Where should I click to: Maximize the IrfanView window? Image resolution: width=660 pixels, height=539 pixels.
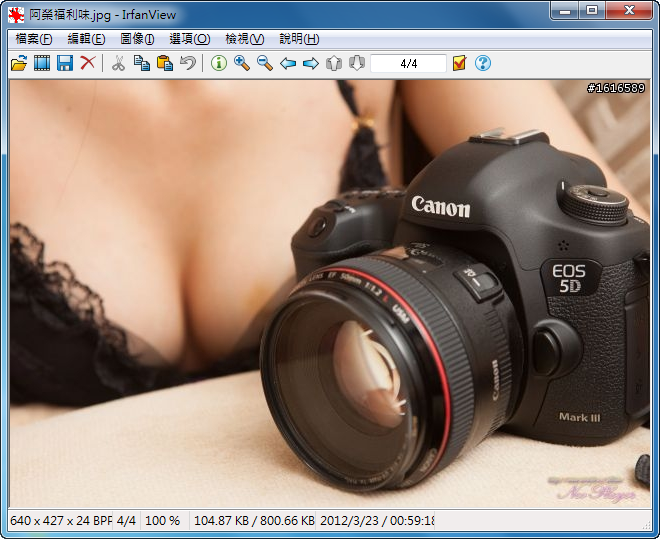coord(592,11)
